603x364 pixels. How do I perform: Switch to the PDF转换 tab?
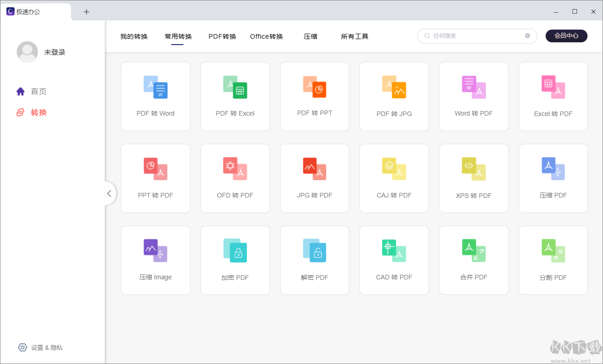222,36
